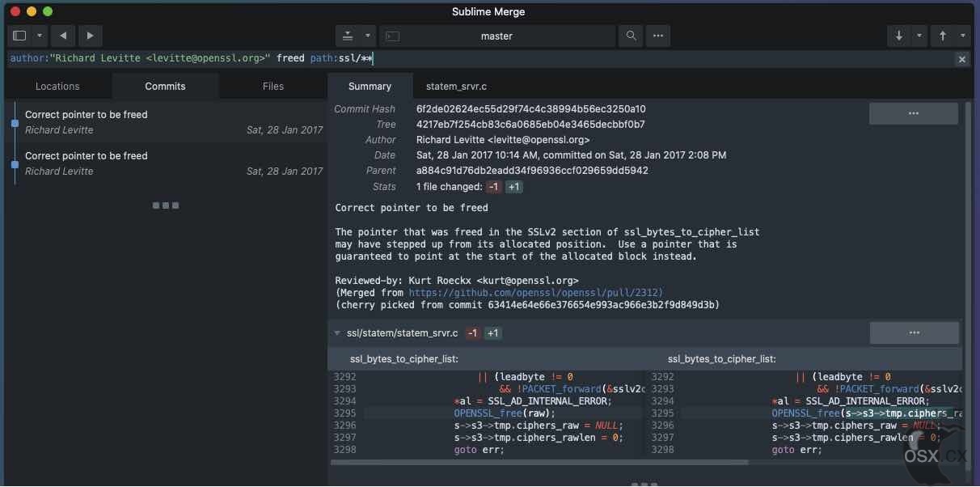Screen dimensions: 980x487
Task: Open the stash options dropdown arrow
Action: point(367,36)
